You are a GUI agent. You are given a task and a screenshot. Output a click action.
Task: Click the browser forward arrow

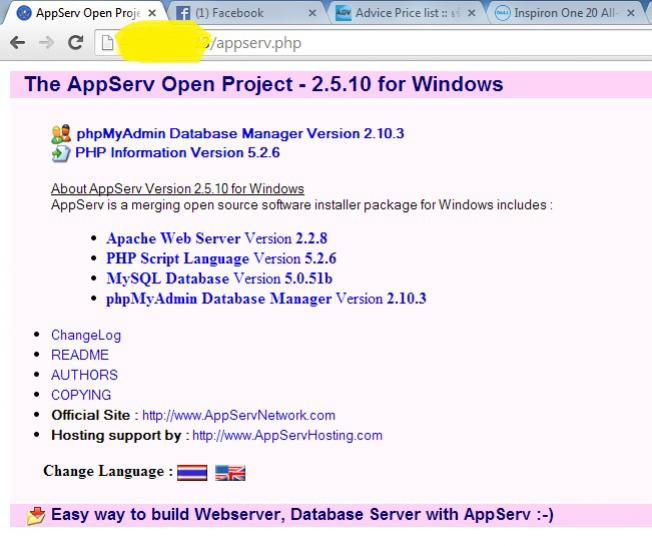pos(46,42)
